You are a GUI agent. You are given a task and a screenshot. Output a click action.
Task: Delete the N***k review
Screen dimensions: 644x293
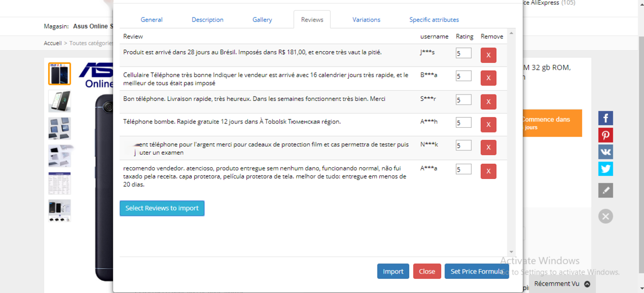488,147
